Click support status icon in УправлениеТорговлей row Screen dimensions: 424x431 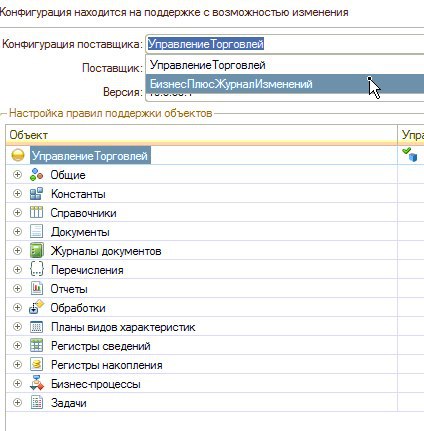(x=410, y=155)
